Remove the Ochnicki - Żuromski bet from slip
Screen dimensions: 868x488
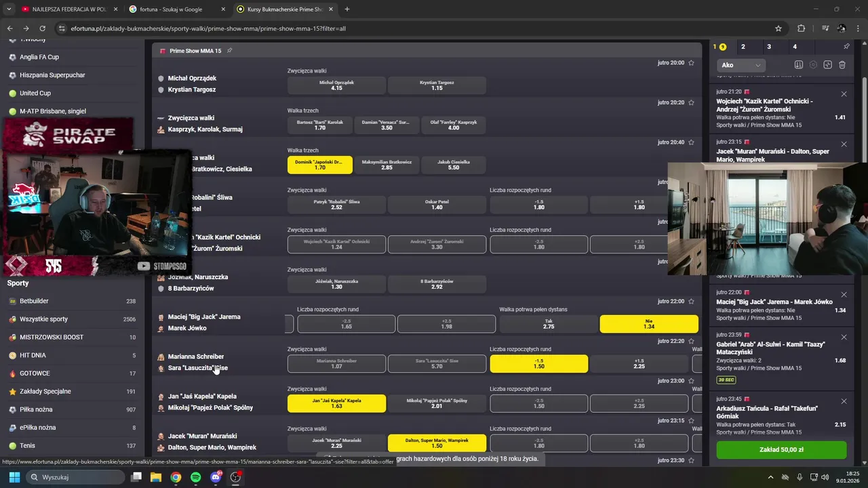coord(844,94)
